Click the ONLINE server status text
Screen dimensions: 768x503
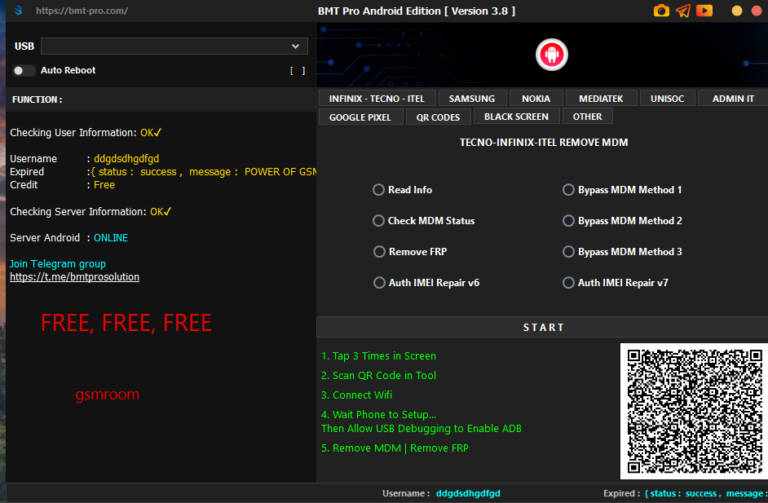(111, 238)
